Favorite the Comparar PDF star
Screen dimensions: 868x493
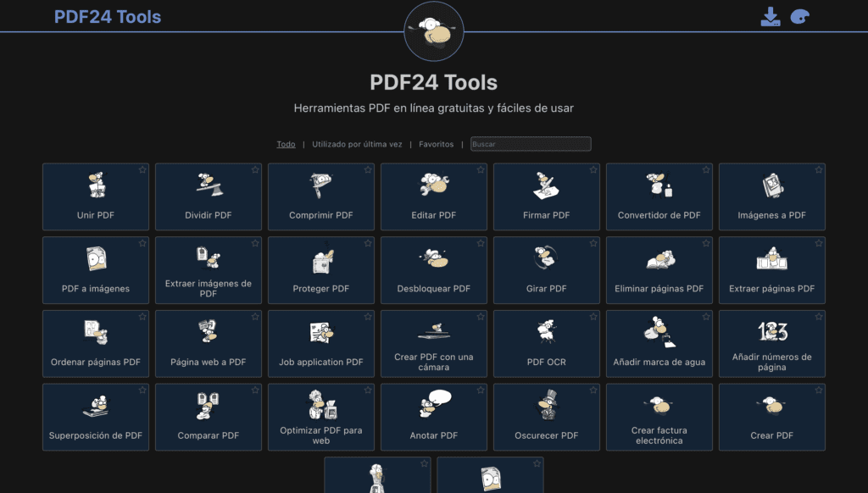(255, 391)
